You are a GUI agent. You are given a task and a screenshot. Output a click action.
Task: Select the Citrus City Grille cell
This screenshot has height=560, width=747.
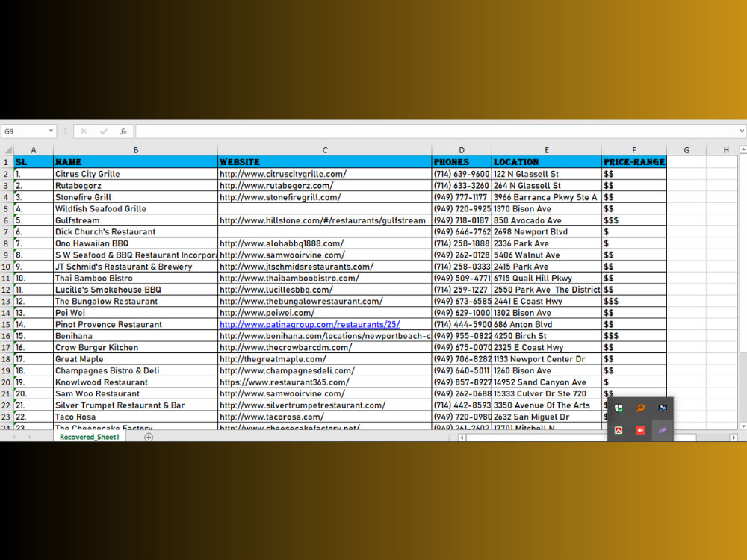point(135,174)
